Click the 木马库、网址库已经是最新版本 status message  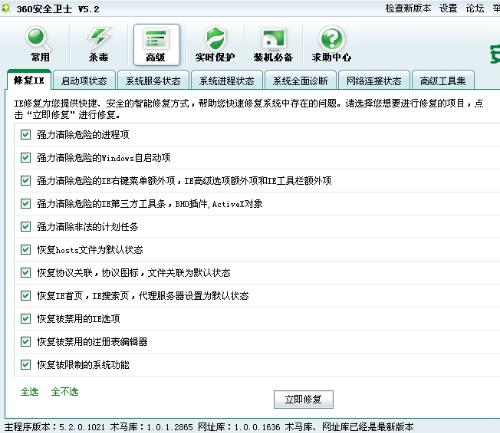(349, 427)
